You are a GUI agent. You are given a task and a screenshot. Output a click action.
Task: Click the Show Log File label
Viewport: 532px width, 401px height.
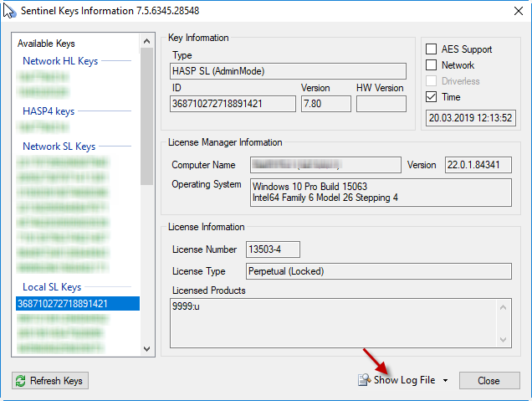click(x=404, y=380)
